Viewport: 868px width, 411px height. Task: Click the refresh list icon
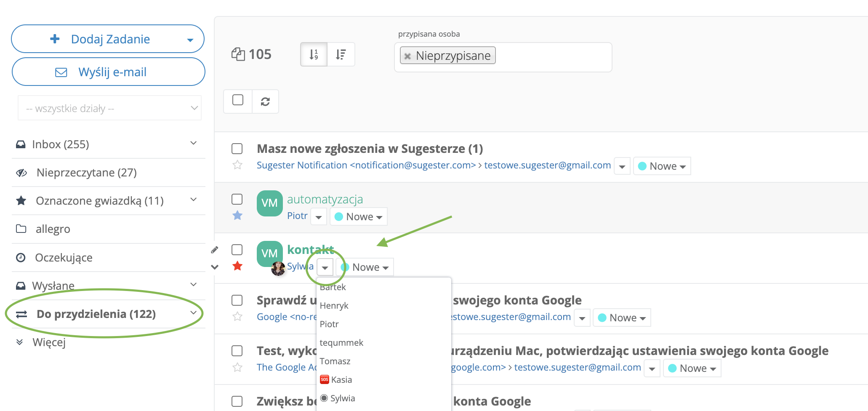pyautogui.click(x=265, y=101)
